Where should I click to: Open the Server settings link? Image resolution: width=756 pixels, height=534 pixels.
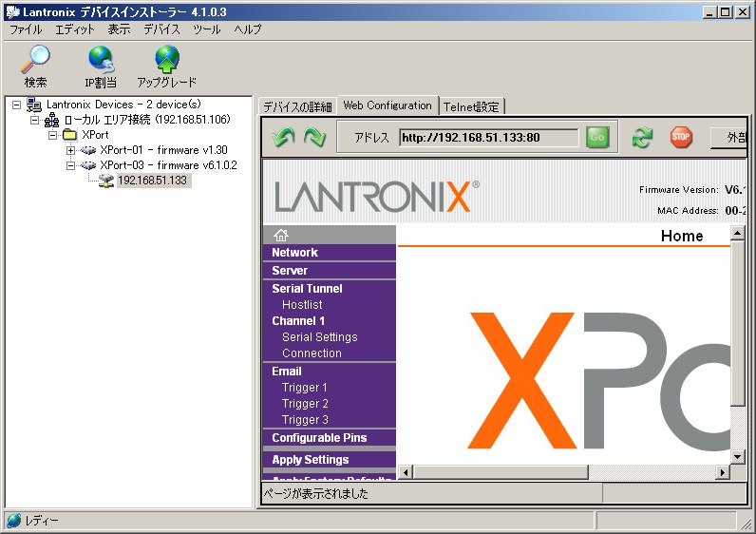(290, 271)
